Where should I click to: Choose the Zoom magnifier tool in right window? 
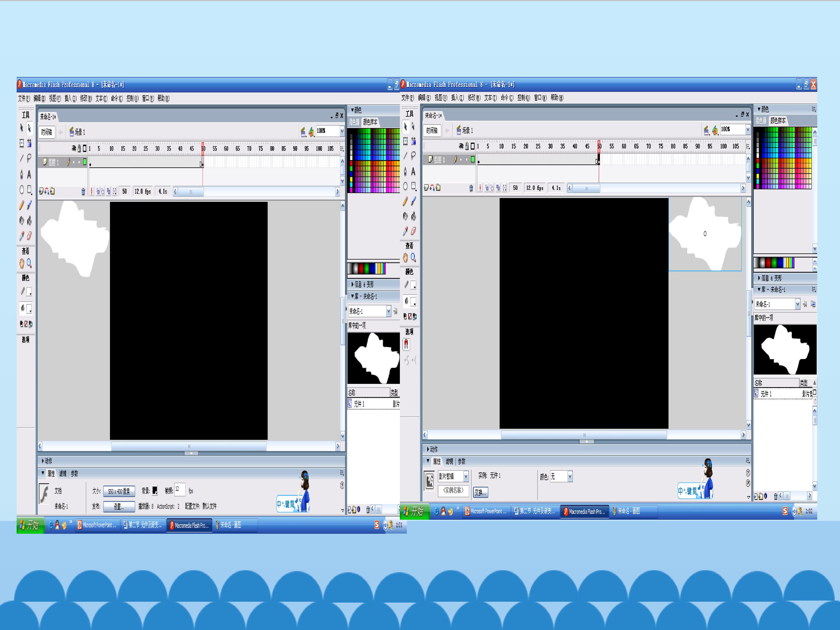pos(413,258)
